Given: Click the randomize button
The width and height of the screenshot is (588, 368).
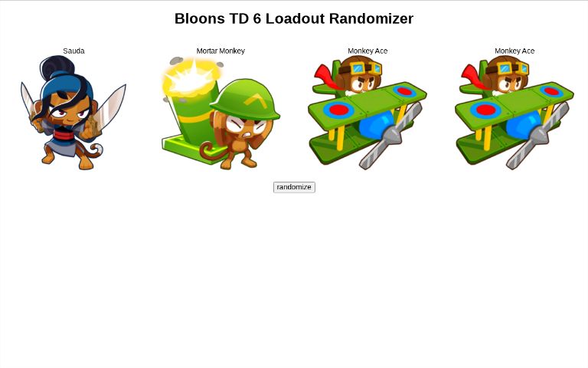Looking at the screenshot, I should coord(294,187).
